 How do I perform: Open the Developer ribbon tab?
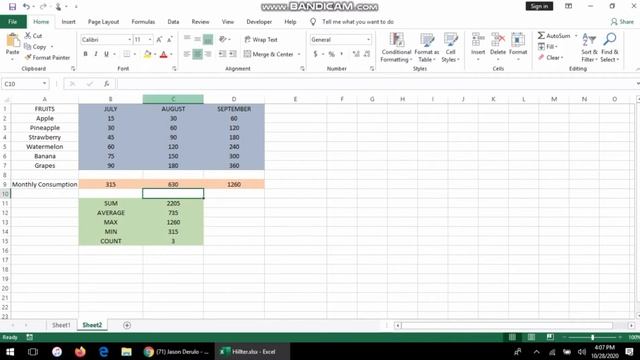(x=259, y=22)
